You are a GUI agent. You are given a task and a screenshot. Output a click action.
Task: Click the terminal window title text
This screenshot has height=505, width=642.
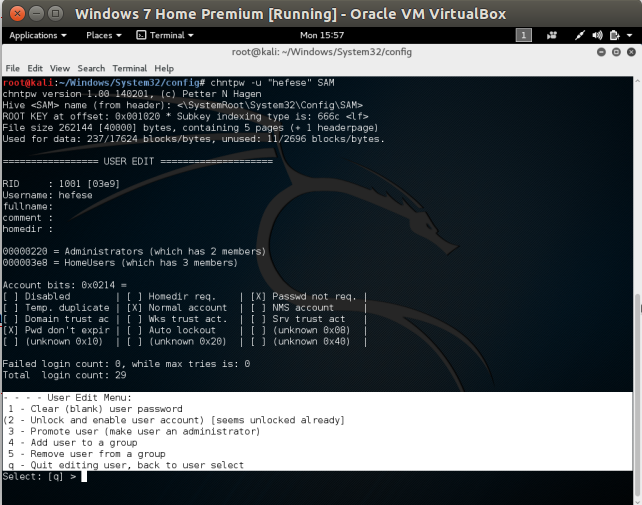click(322, 52)
